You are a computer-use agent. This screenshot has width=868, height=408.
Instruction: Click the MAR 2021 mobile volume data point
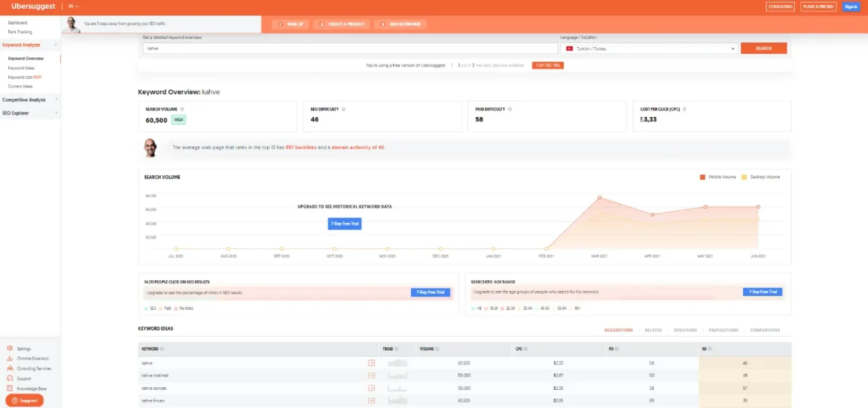point(599,198)
